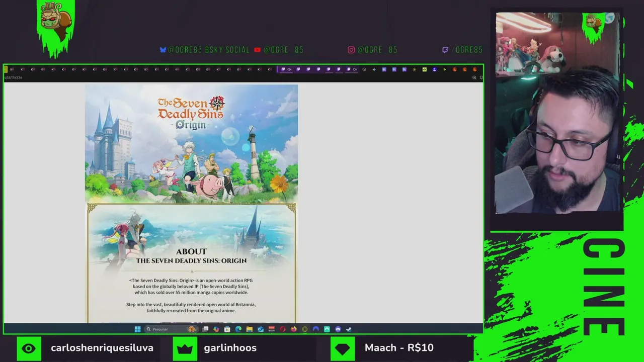Viewport: 644px width, 362px height.
Task: Click the pin icon beside zoom
Action: coord(481,77)
